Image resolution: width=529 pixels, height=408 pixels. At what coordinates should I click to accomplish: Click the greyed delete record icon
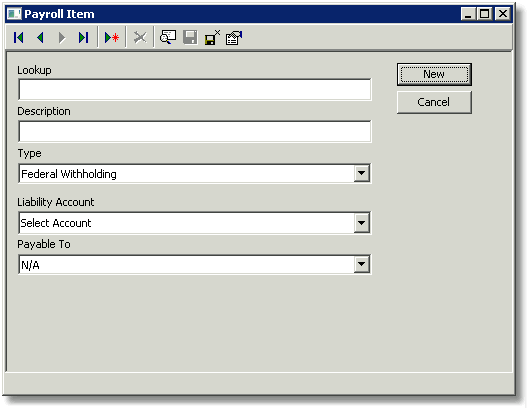pyautogui.click(x=140, y=37)
